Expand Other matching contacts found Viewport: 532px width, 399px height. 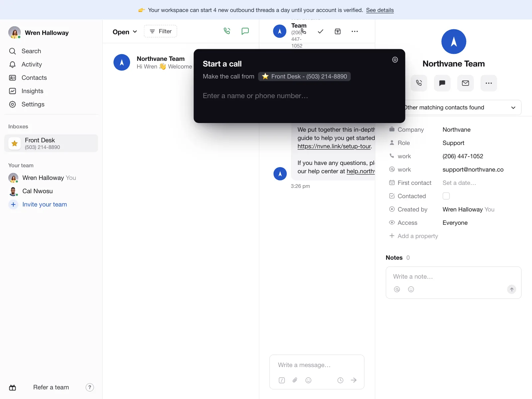point(462,107)
